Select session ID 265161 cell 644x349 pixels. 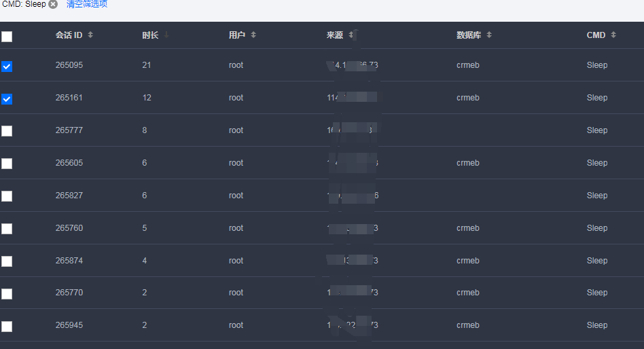(x=69, y=98)
